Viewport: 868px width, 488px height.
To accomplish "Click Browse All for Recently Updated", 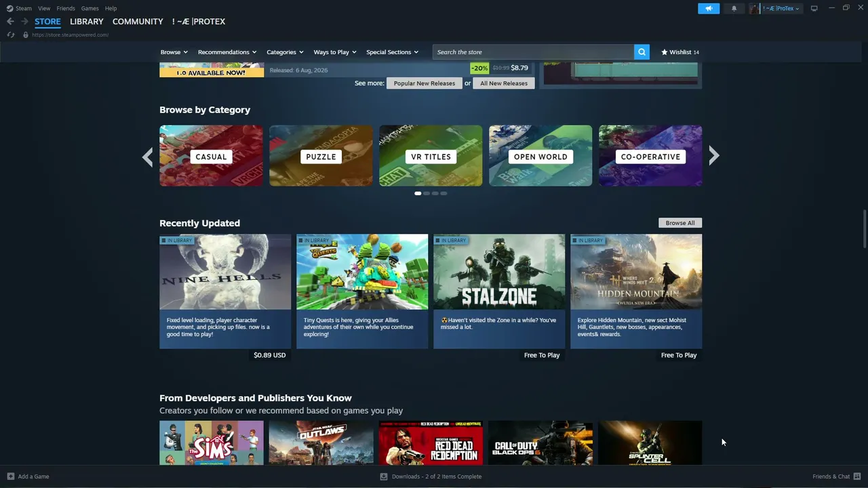I will pyautogui.click(x=680, y=223).
